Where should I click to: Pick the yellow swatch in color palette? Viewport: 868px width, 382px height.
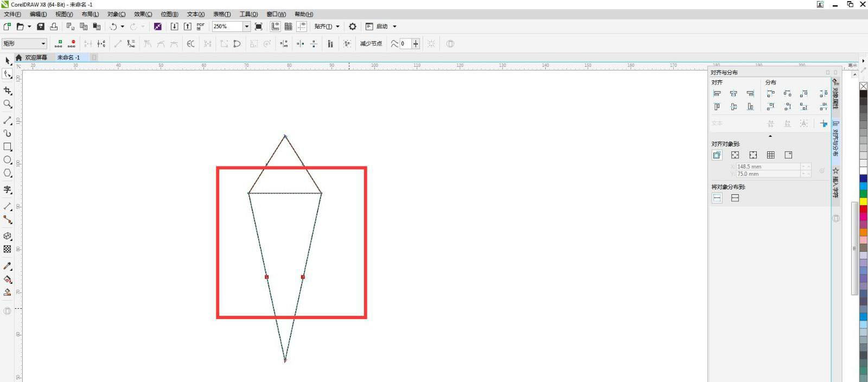tap(863, 201)
